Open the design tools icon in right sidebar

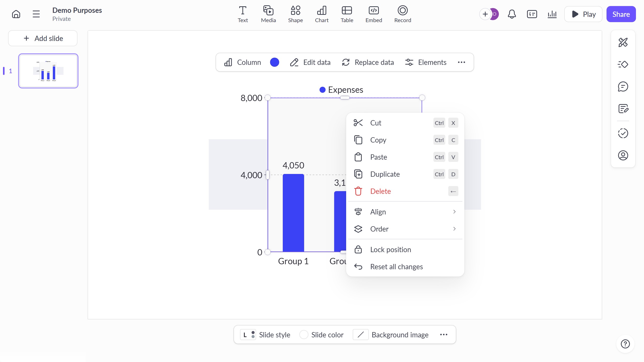pos(623,42)
